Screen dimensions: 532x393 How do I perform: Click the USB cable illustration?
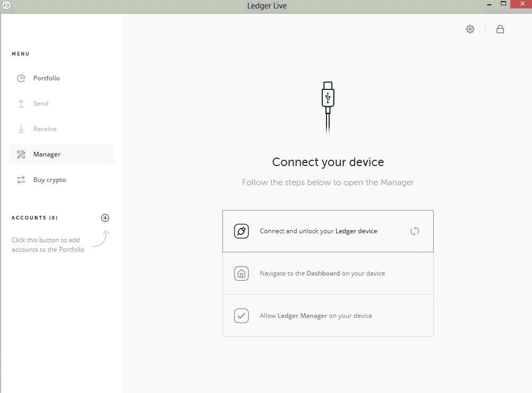[328, 108]
